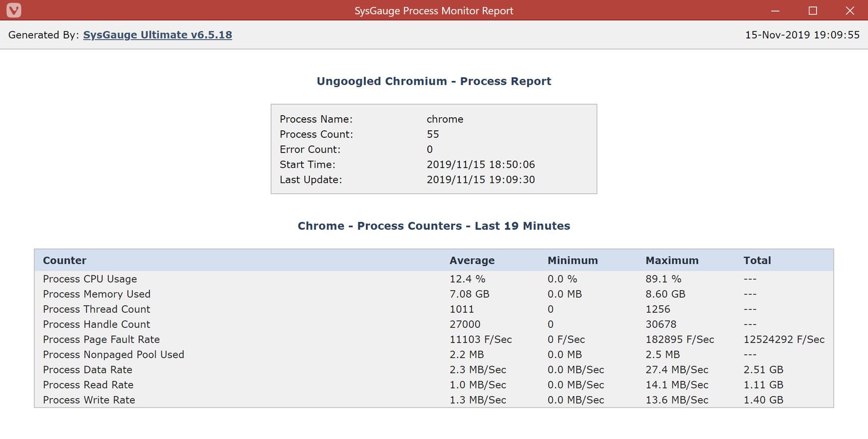
Task: Select the Process CPU Usage row label
Action: [90, 279]
